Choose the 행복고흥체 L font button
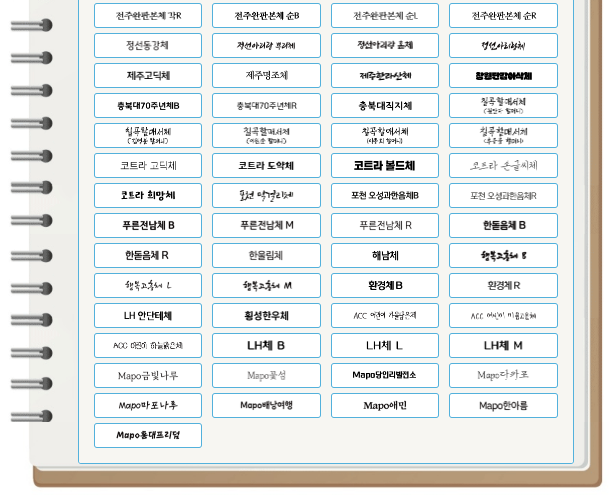 (148, 285)
